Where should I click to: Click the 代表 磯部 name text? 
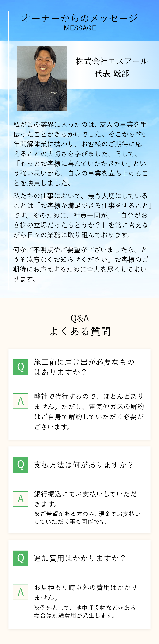[x=112, y=73]
